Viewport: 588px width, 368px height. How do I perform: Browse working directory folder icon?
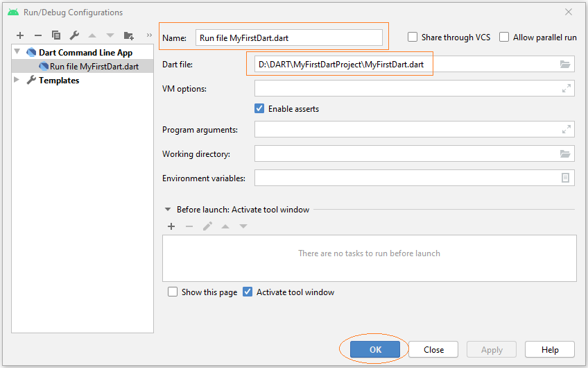pyautogui.click(x=564, y=153)
